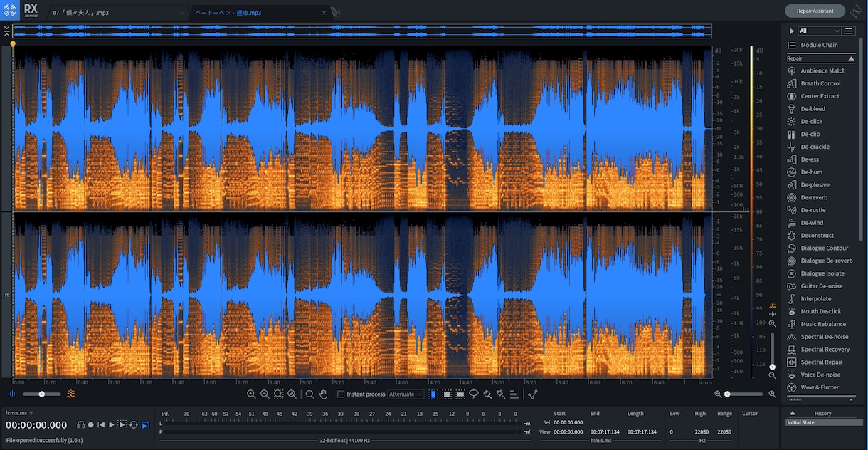Open the Breath Control module
The width and height of the screenshot is (868, 450).
(x=822, y=83)
